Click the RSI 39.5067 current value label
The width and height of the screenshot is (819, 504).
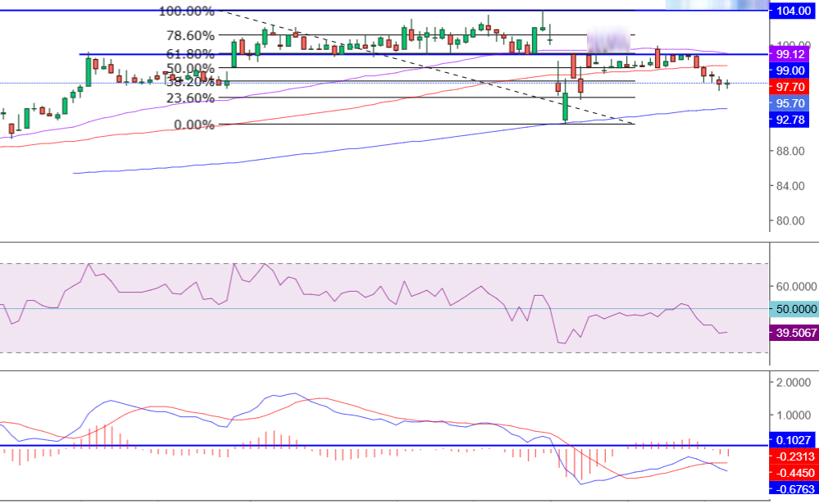794,332
